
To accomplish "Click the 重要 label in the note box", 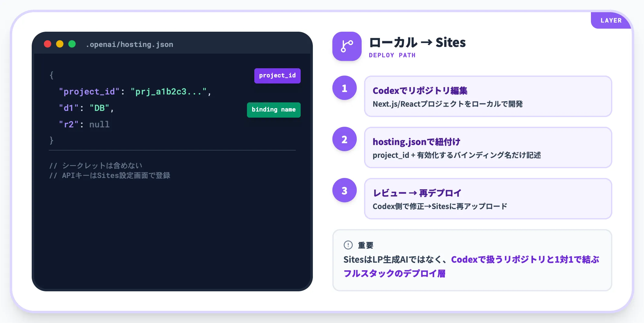I will point(366,245).
